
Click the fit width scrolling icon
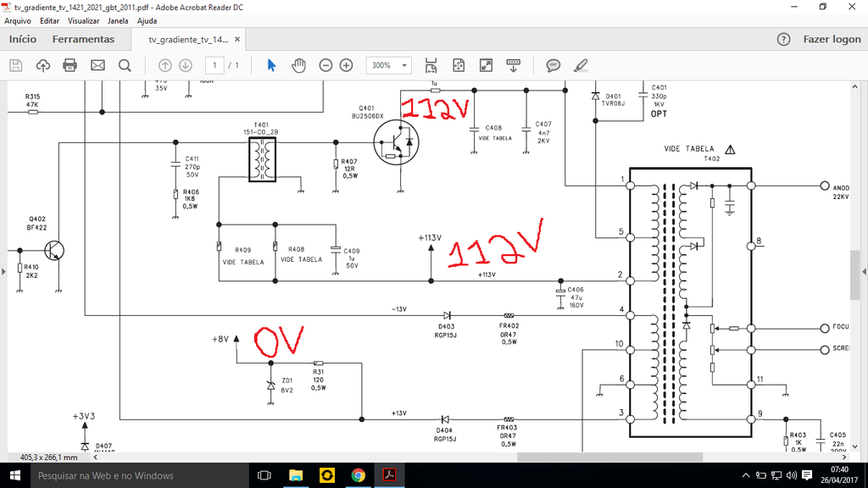click(431, 65)
